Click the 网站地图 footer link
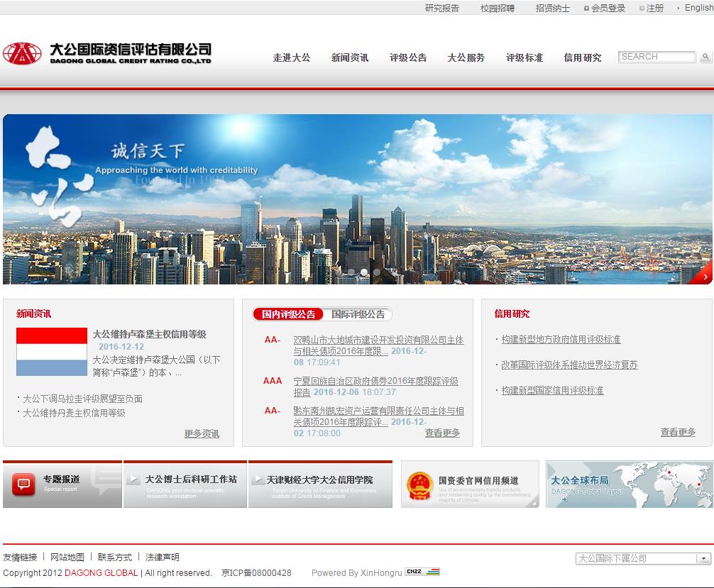 [67, 557]
